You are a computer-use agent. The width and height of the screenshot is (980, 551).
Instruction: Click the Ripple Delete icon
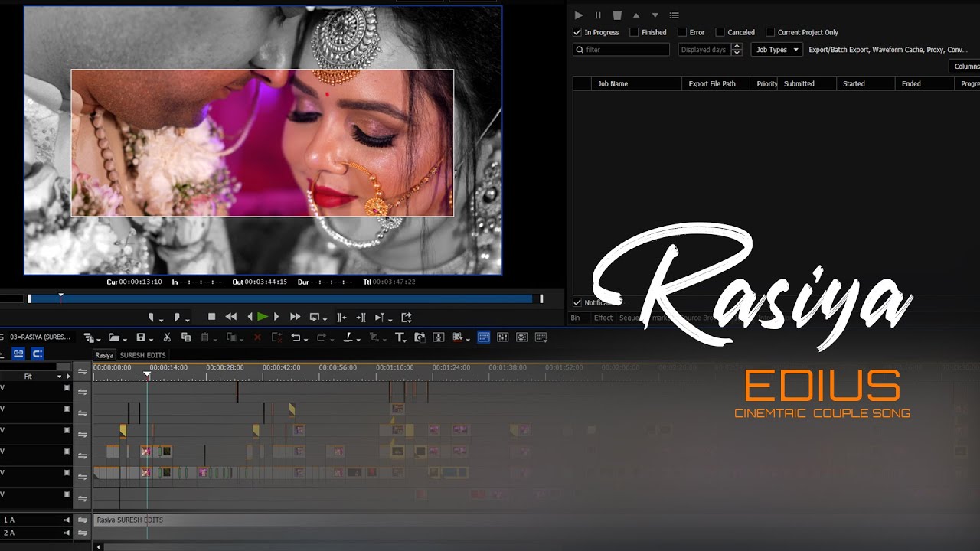[276, 337]
